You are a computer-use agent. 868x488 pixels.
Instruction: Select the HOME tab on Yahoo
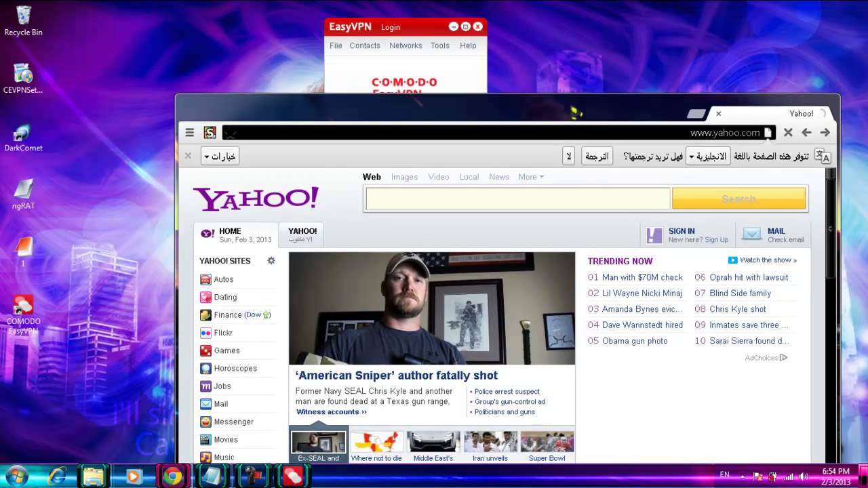[x=236, y=235]
